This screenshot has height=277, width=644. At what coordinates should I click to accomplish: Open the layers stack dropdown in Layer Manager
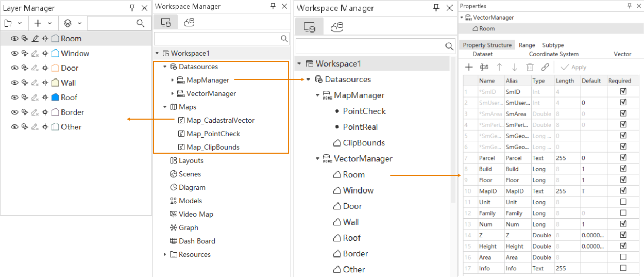72,23
